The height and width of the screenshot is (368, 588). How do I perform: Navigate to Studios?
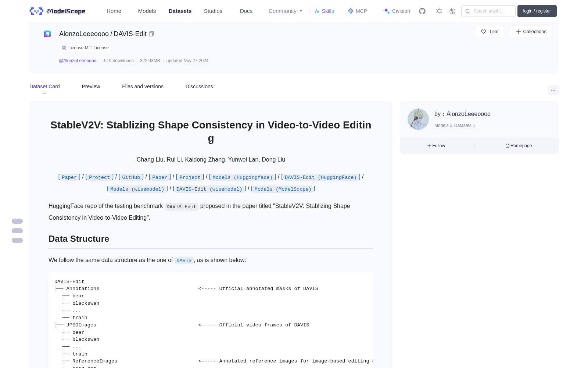click(213, 11)
